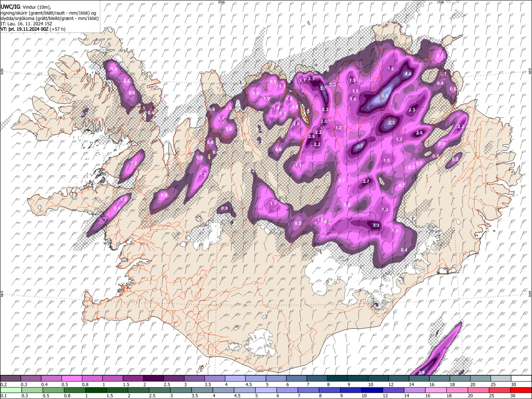Click the '1.9' snowfall value on the map
This screenshot has width=532, height=399.
coord(352,81)
